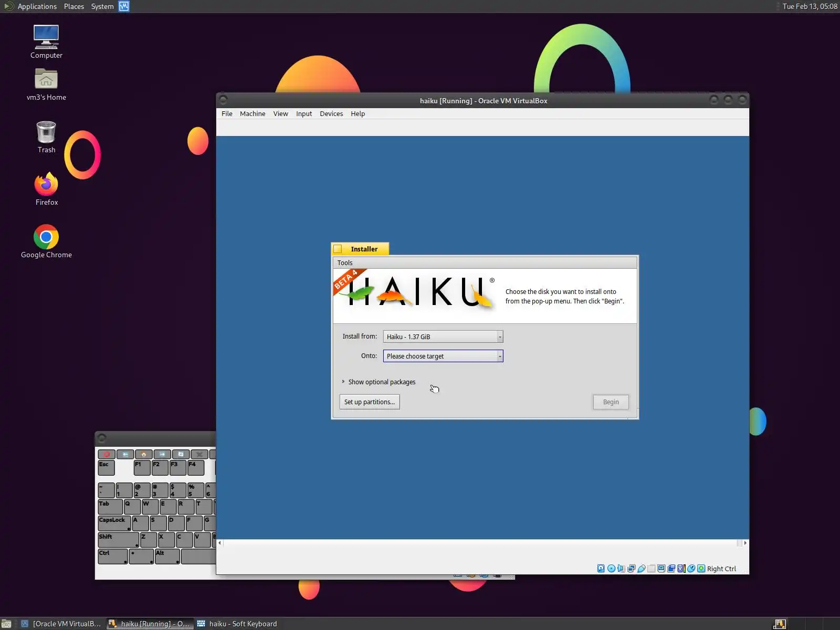Click the back arrow key on soft keyboard
Viewport: 840px width, 630px height.
[125, 454]
